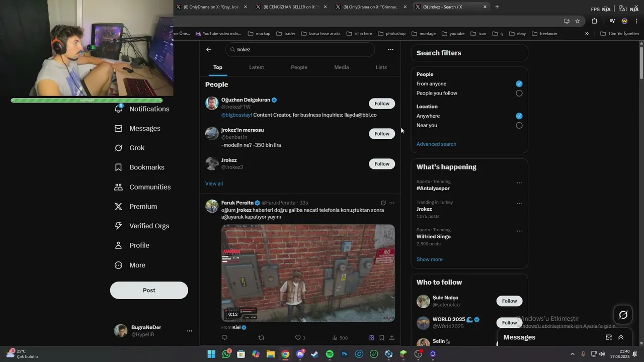Open Verified Orgs from the sidebar
This screenshot has height=362, width=644.
[141, 226]
